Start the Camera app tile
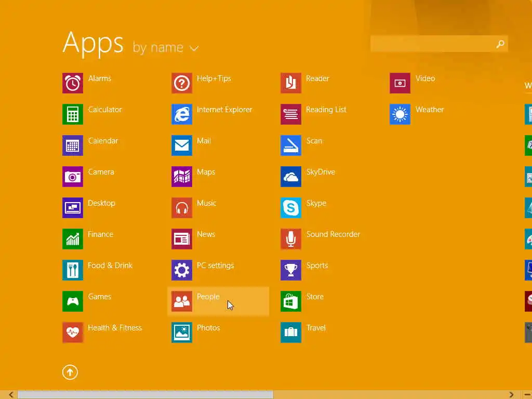 [73, 177]
